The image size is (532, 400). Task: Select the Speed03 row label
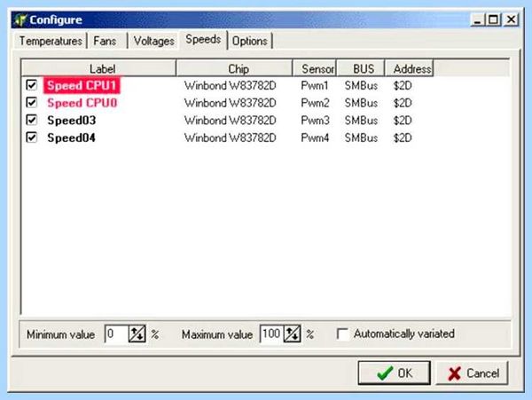tap(72, 121)
